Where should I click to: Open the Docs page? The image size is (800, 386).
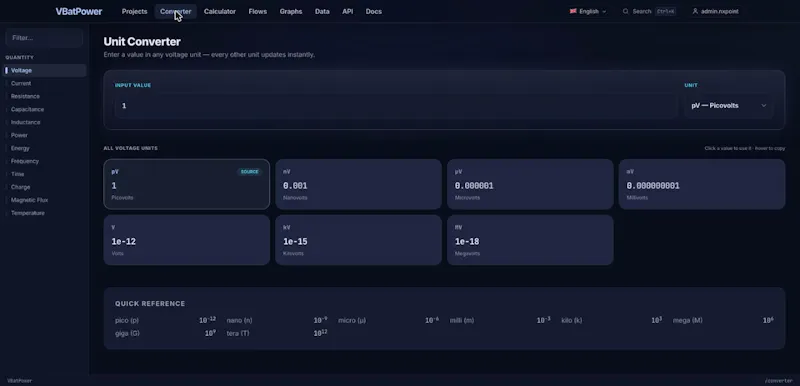tap(373, 11)
